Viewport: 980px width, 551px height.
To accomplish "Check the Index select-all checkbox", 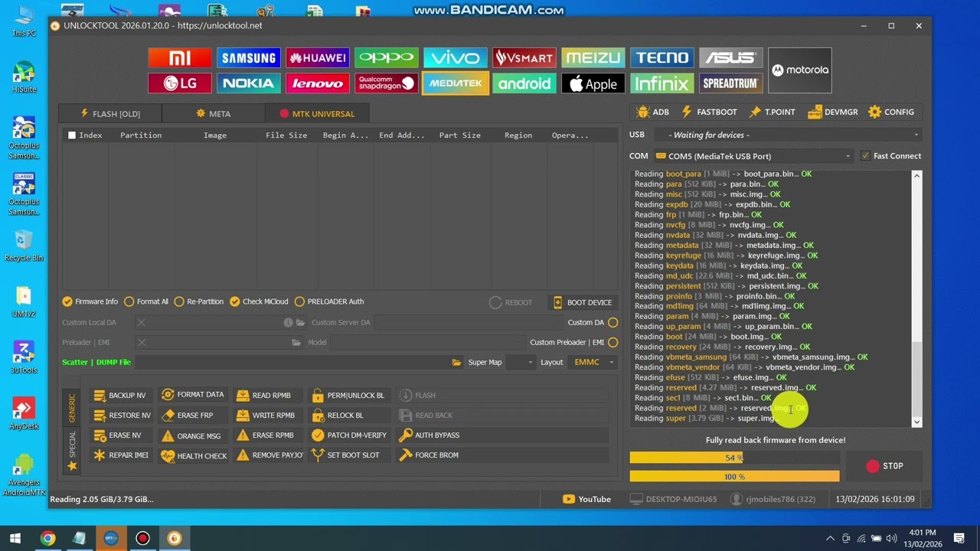I will pos(72,135).
